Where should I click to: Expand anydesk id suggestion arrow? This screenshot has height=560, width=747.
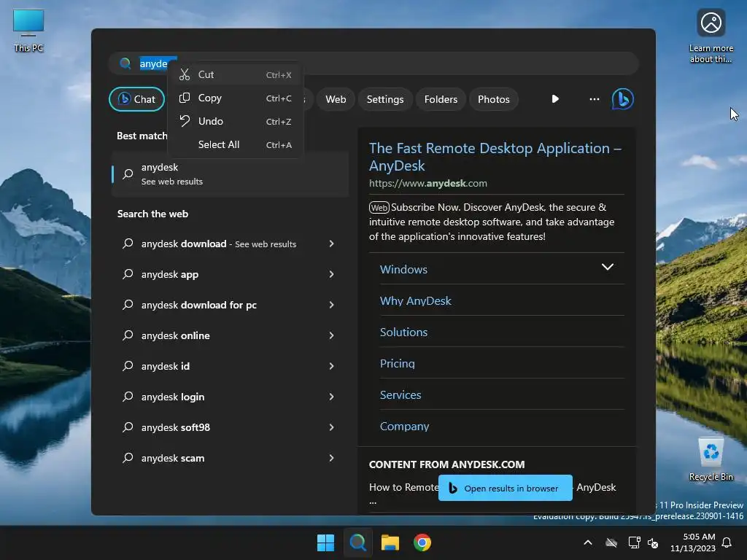click(332, 366)
